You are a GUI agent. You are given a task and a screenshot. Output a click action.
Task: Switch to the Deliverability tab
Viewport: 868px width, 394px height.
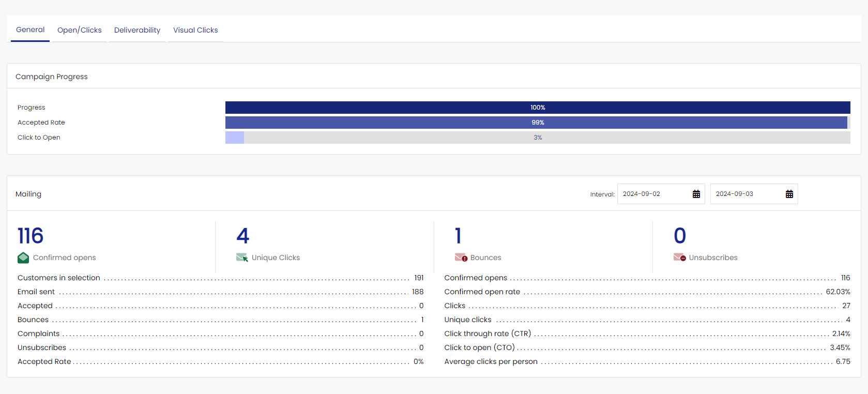point(137,31)
